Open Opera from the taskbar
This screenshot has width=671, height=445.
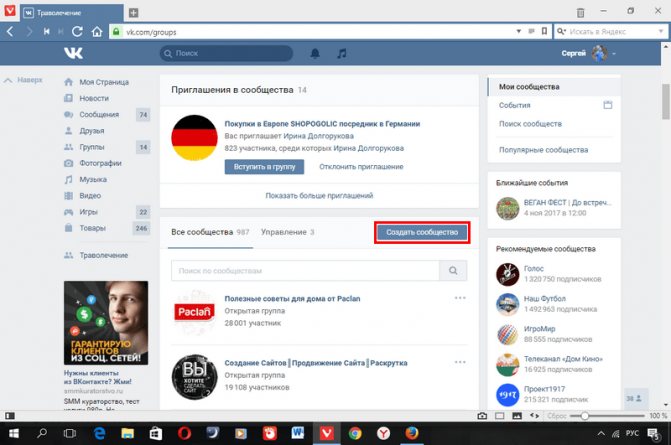click(x=184, y=434)
